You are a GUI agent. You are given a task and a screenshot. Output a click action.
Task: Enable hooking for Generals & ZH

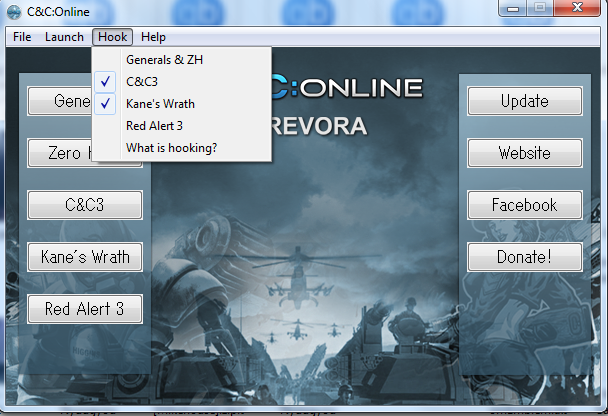pos(181,60)
